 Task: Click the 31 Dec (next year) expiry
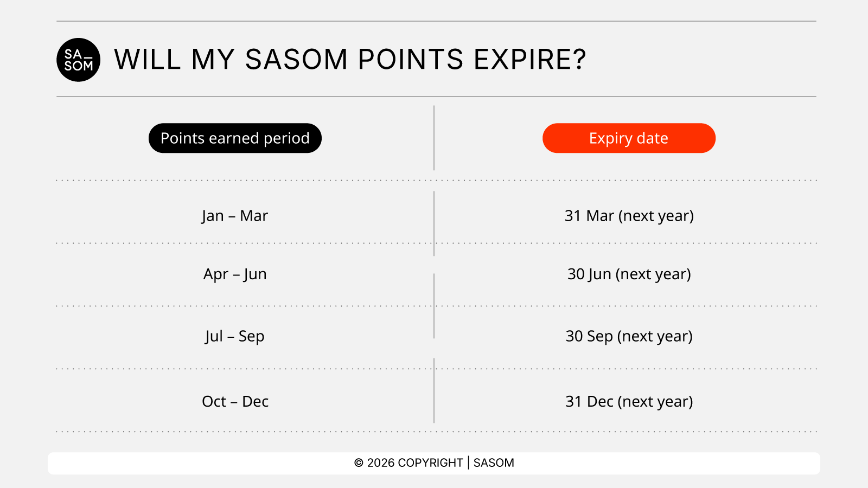point(629,401)
